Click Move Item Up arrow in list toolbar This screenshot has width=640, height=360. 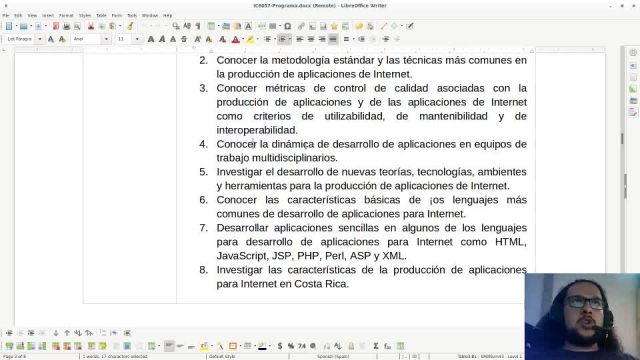click(x=67, y=333)
